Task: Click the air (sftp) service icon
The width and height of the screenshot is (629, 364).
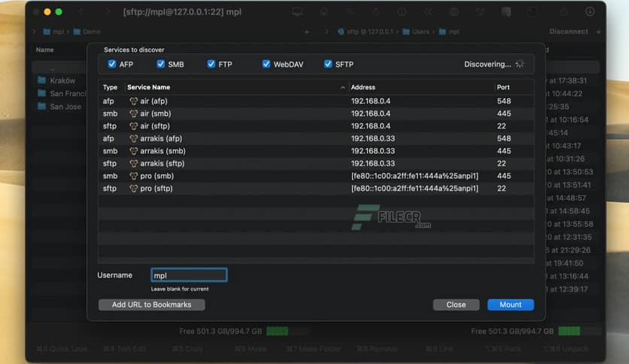Action: pyautogui.click(x=134, y=126)
